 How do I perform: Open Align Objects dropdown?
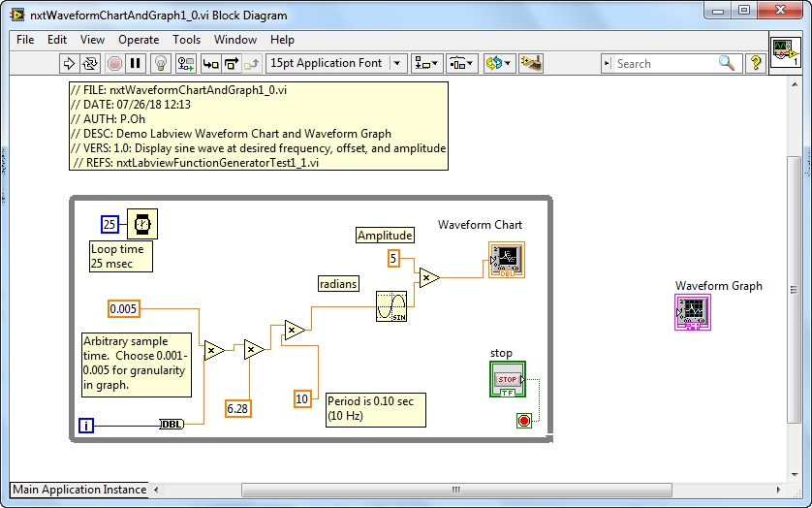(x=426, y=64)
